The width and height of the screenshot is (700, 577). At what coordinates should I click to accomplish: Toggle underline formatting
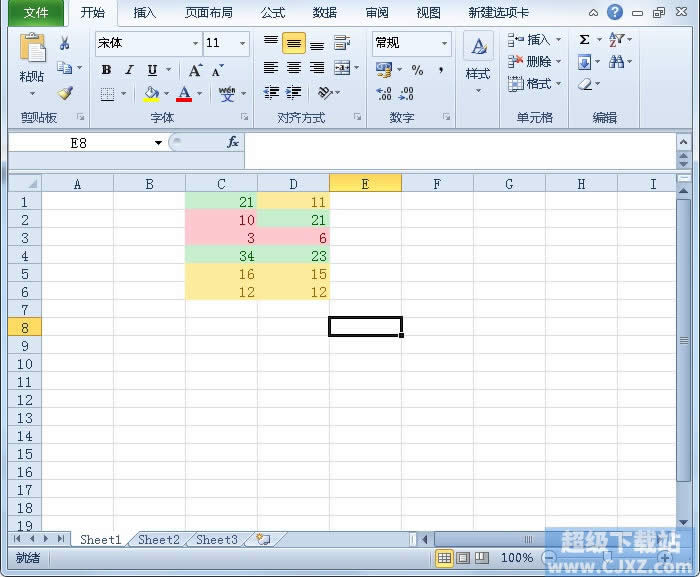(152, 70)
